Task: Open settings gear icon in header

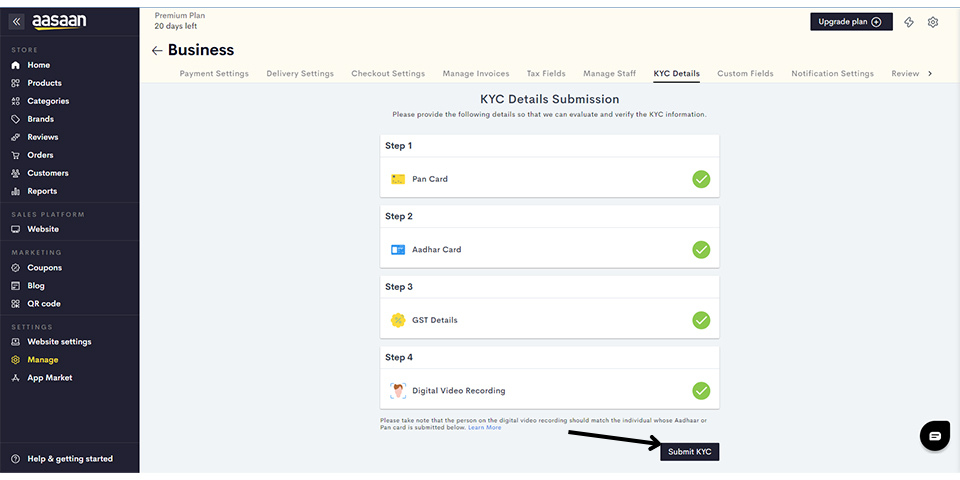Action: pyautogui.click(x=932, y=22)
